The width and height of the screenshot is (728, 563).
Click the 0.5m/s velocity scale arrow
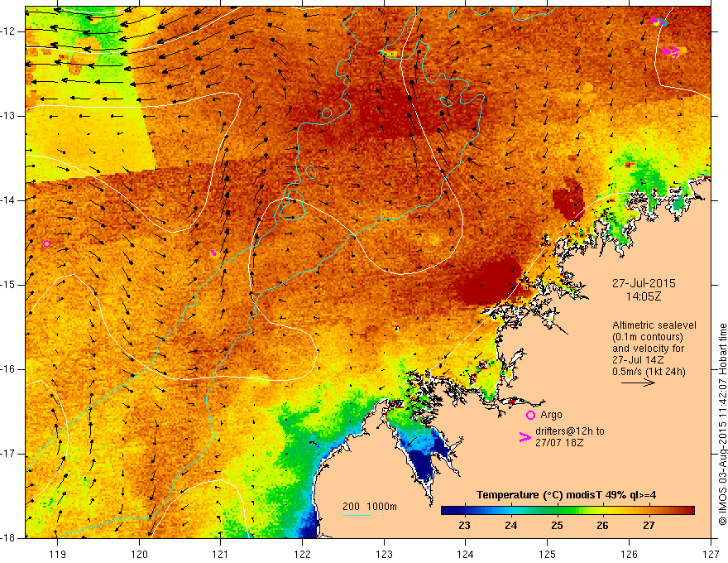click(638, 383)
